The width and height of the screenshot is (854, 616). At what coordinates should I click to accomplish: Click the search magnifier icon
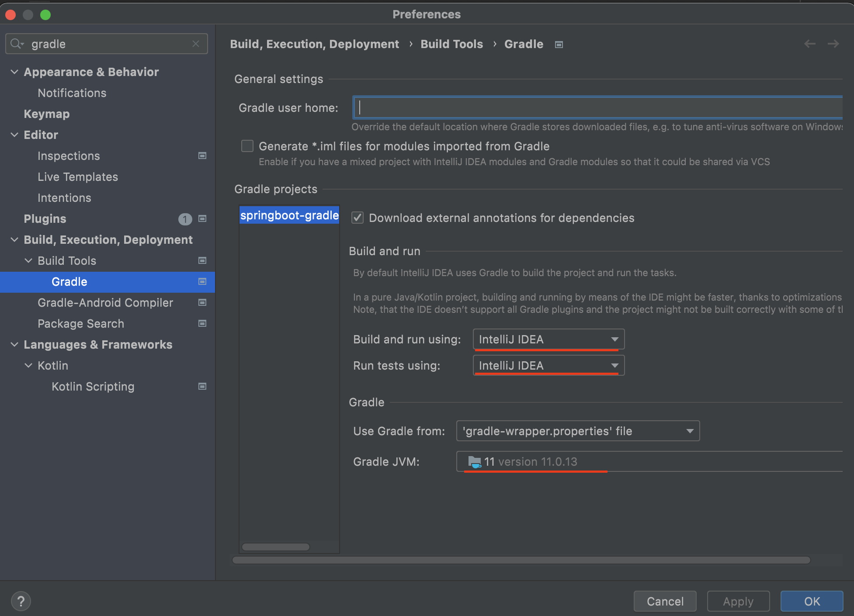17,44
